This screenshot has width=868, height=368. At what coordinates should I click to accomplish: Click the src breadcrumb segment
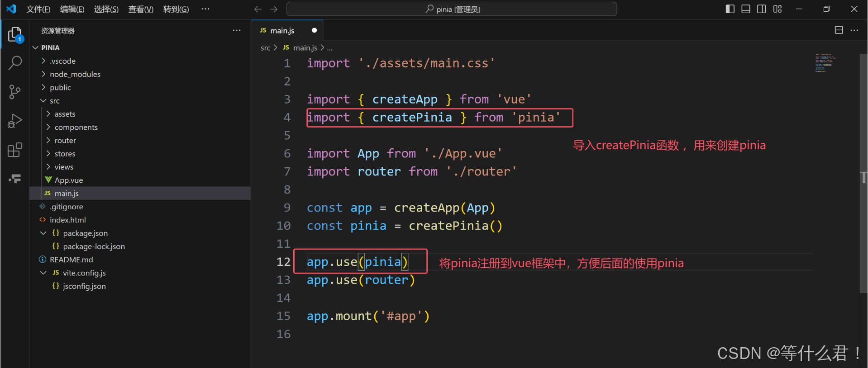pyautogui.click(x=265, y=48)
